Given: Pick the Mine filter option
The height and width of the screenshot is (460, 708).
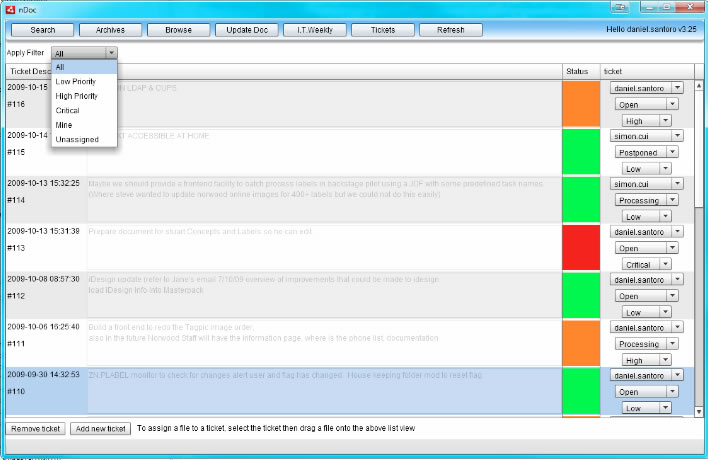Looking at the screenshot, I should click(65, 125).
